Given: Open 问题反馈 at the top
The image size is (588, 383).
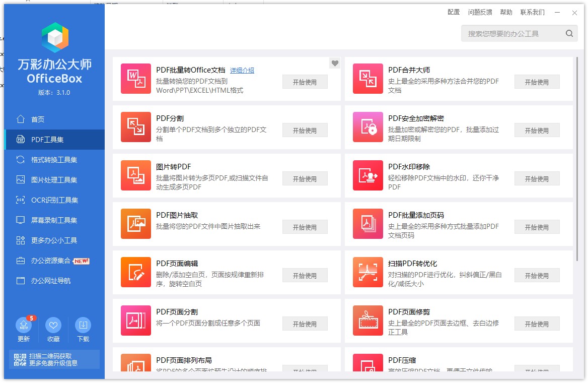Looking at the screenshot, I should point(480,12).
